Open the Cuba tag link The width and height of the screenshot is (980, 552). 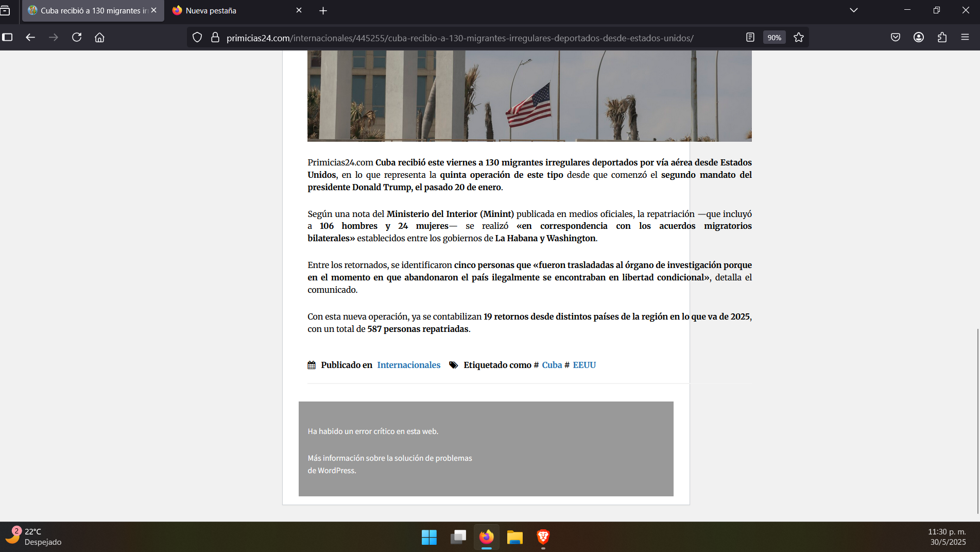point(552,365)
